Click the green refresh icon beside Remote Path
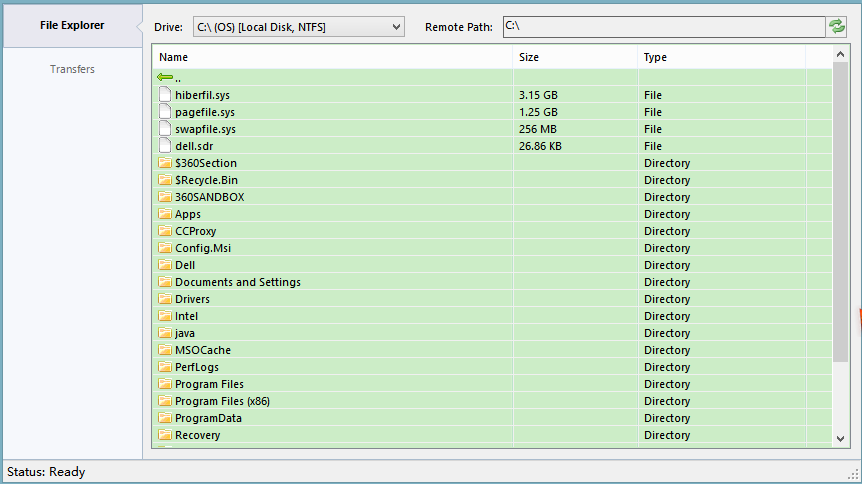The width and height of the screenshot is (862, 484). coord(837,26)
